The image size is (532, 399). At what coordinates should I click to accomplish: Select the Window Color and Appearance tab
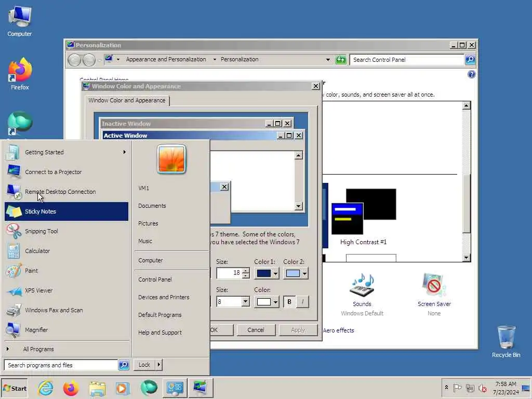tap(127, 100)
